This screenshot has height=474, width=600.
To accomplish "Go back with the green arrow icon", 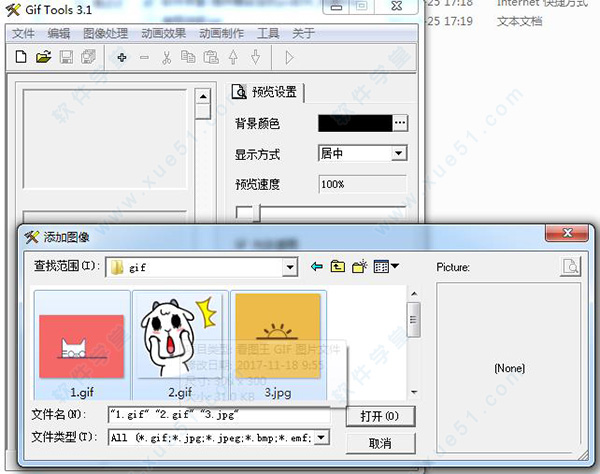I will coord(317,267).
